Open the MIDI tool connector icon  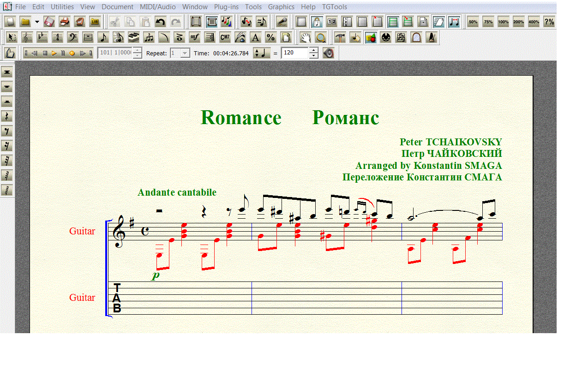[x=386, y=37]
